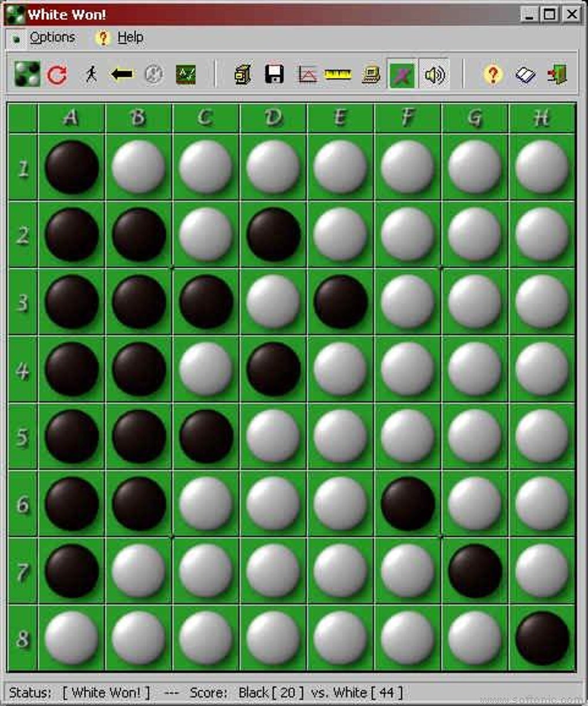The height and width of the screenshot is (706, 588).
Task: Undo the move with the yellow left arrow
Action: point(122,74)
